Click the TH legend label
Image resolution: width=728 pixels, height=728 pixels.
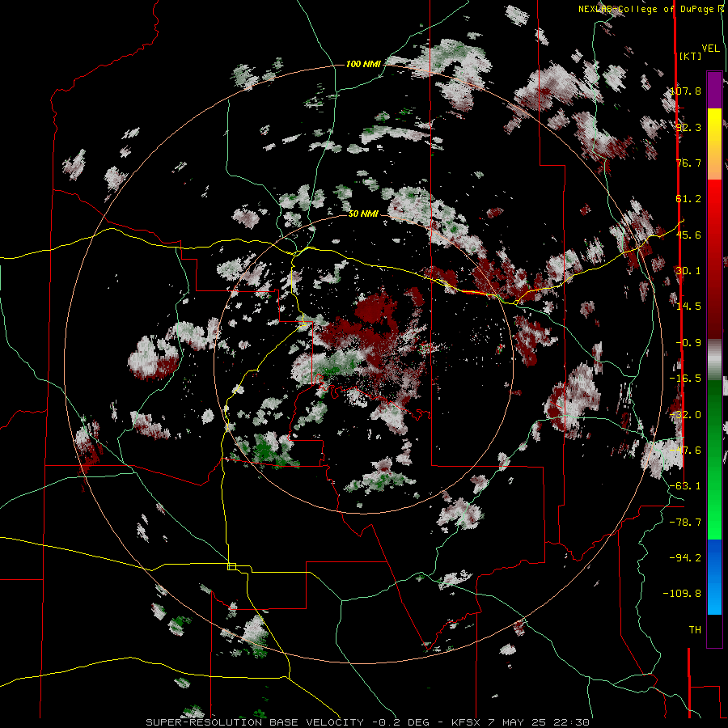pos(695,630)
